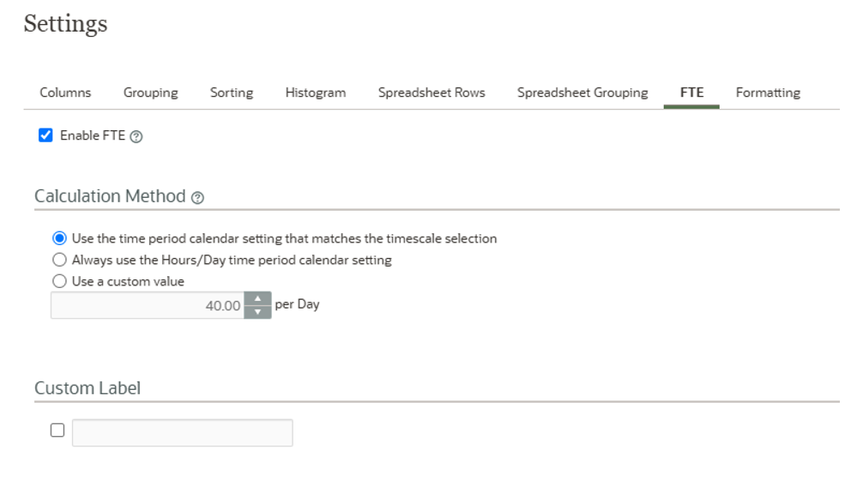Image resolution: width=857 pixels, height=504 pixels.
Task: Increase the custom value with up arrow
Action: click(x=257, y=299)
